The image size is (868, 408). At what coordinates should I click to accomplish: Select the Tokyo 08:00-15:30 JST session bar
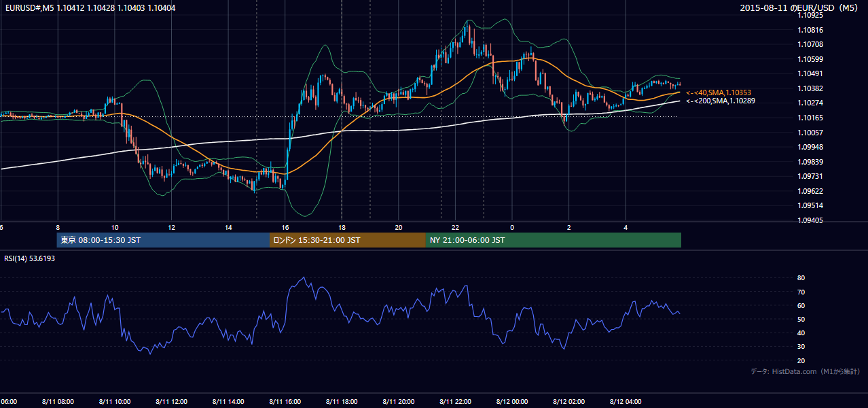(x=164, y=240)
